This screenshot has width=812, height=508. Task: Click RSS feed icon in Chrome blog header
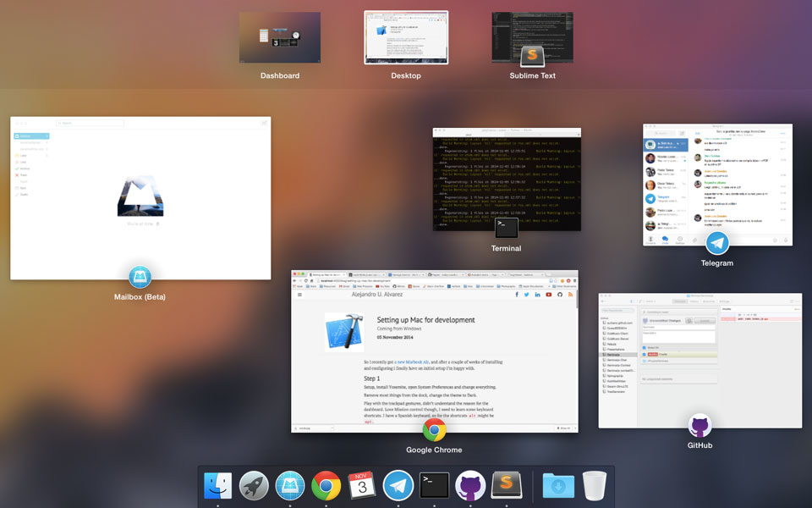pyautogui.click(x=570, y=295)
